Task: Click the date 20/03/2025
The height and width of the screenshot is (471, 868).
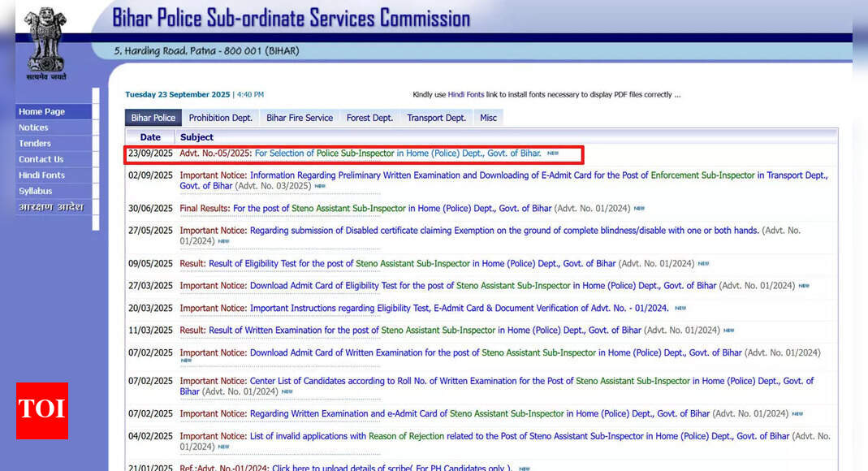Action: (150, 309)
